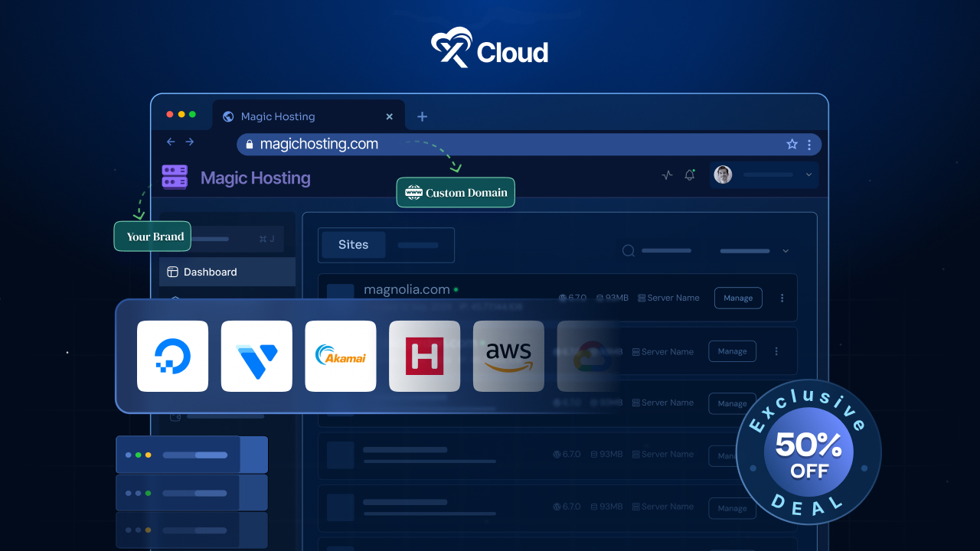Image resolution: width=980 pixels, height=551 pixels.
Task: Open the three-dot menu for magnolia.com
Action: tap(782, 298)
